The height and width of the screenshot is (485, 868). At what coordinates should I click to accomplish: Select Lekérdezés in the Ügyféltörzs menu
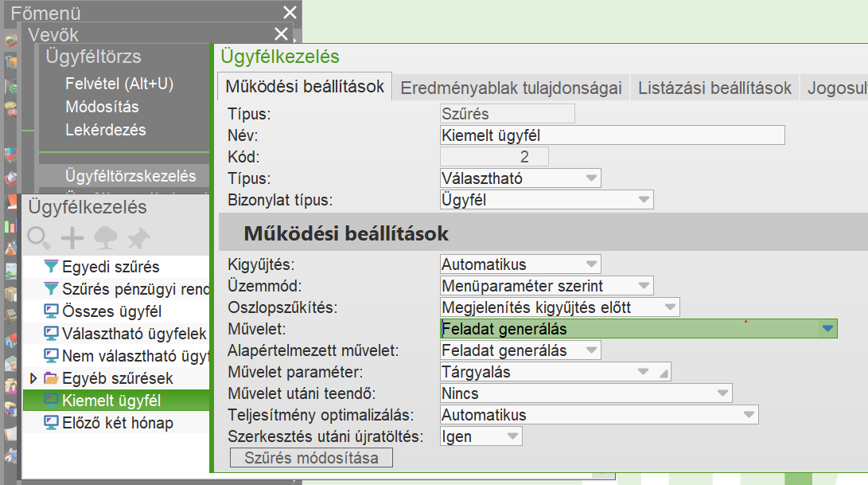(106, 130)
